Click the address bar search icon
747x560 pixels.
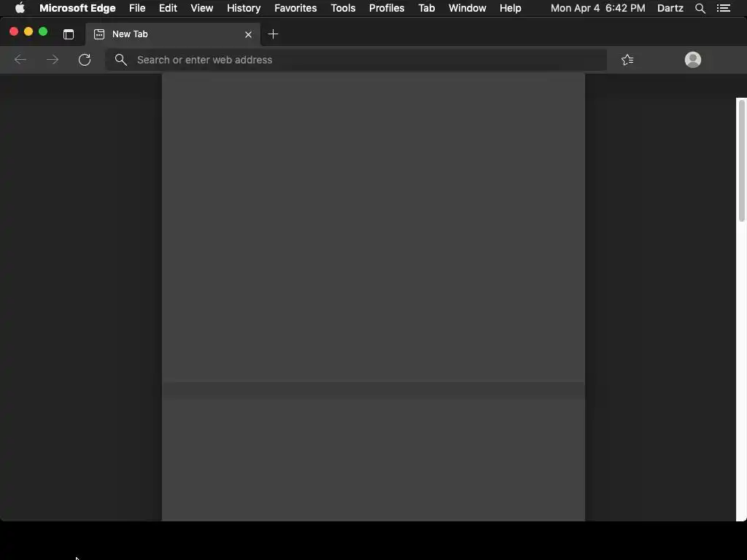coord(121,60)
